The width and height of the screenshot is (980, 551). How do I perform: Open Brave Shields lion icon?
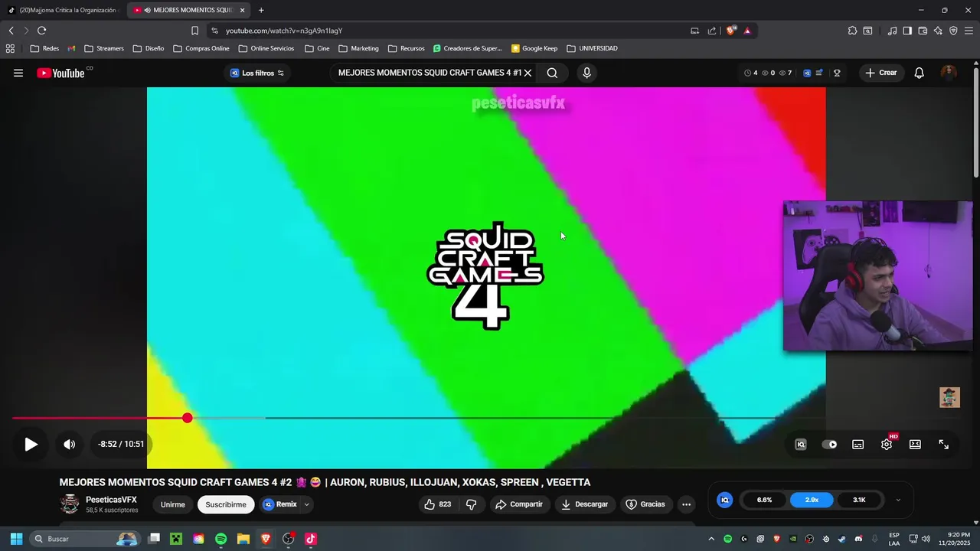click(x=730, y=31)
